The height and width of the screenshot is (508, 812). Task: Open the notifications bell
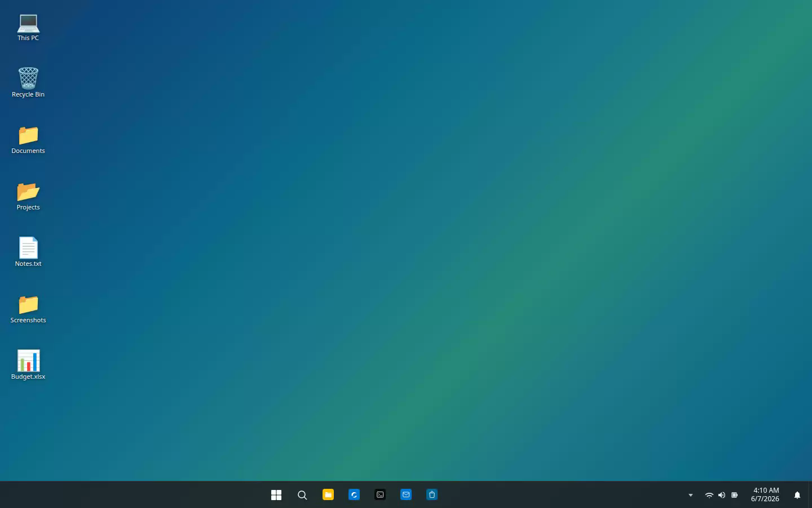click(797, 495)
